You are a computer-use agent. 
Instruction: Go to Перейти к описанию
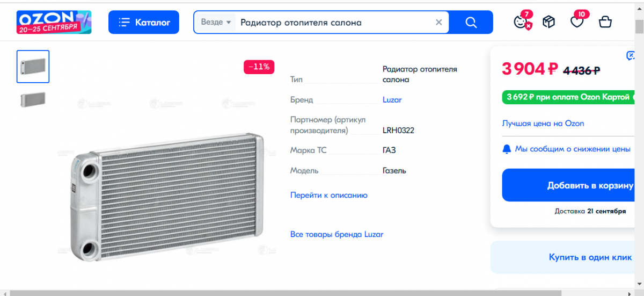(x=328, y=195)
